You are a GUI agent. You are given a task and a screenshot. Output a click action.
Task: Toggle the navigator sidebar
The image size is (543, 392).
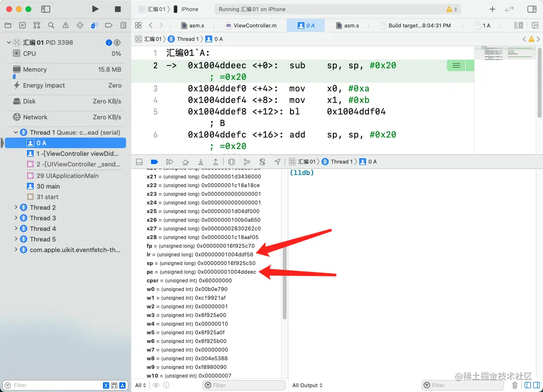point(46,9)
